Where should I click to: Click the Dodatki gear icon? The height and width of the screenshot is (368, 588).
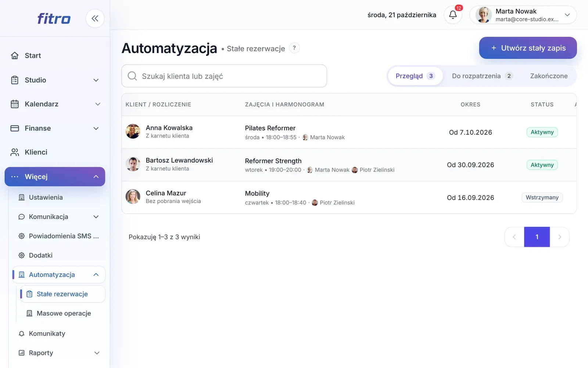coord(22,255)
